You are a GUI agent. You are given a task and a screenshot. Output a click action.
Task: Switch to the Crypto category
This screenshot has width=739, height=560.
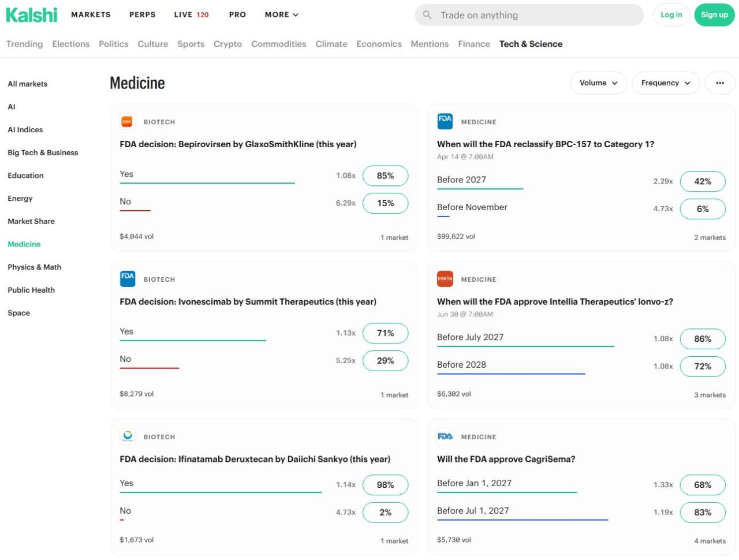pyautogui.click(x=227, y=44)
